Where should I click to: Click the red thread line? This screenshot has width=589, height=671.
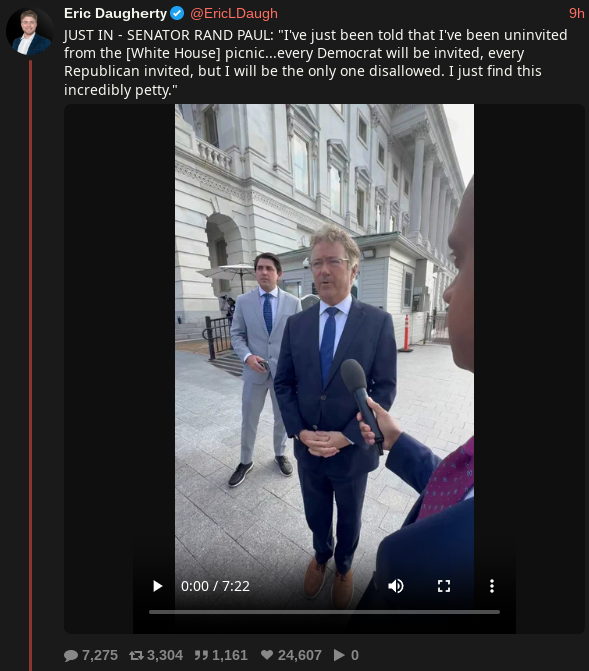(30, 365)
